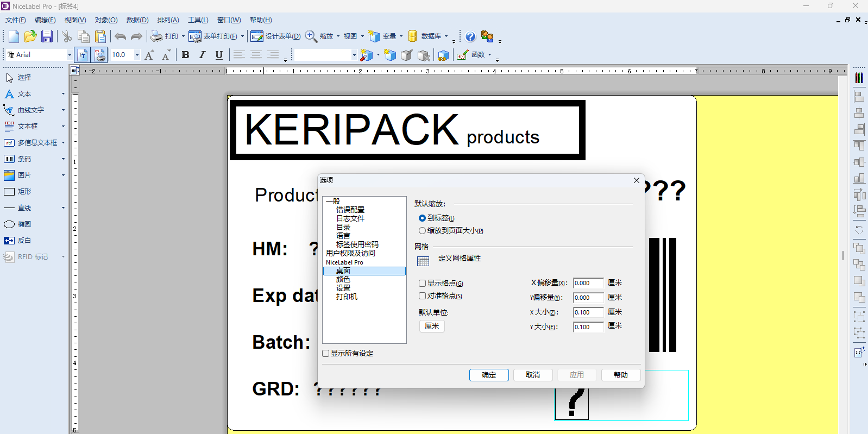Enable the 显示格点 checkbox
Screen dimensions: 868x434
pyautogui.click(x=422, y=284)
